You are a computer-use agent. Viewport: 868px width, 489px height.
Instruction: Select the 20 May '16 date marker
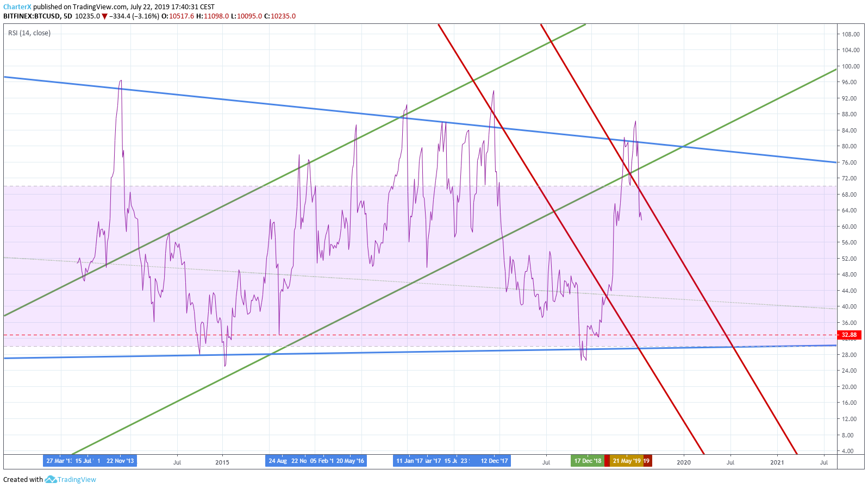click(x=350, y=461)
